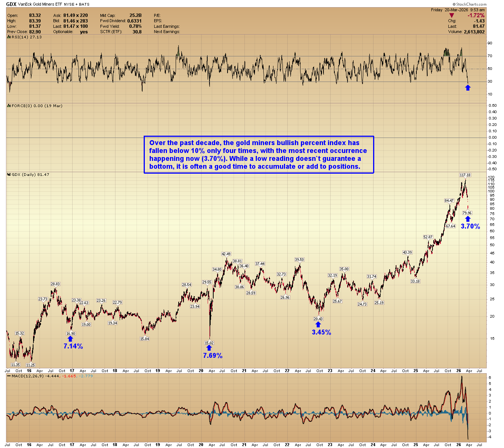This screenshot has height=448, width=504.
Task: Click the 2022 high price label 39.50
Action: coord(299,259)
